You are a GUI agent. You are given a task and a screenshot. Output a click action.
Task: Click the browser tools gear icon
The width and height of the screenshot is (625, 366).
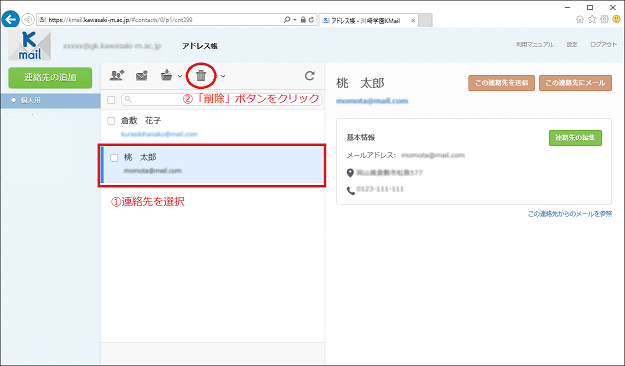(x=605, y=19)
